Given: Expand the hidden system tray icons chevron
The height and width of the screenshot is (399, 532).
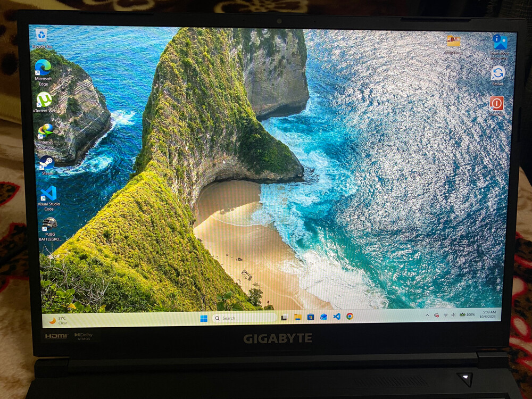Looking at the screenshot, I should [427, 315].
